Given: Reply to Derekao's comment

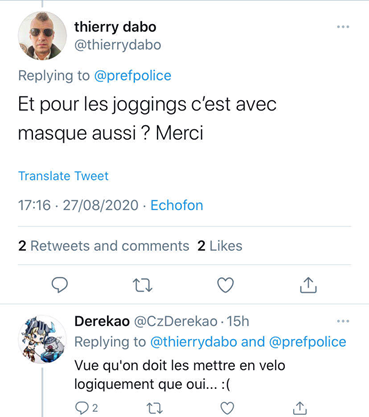Looking at the screenshot, I should click(x=86, y=408).
